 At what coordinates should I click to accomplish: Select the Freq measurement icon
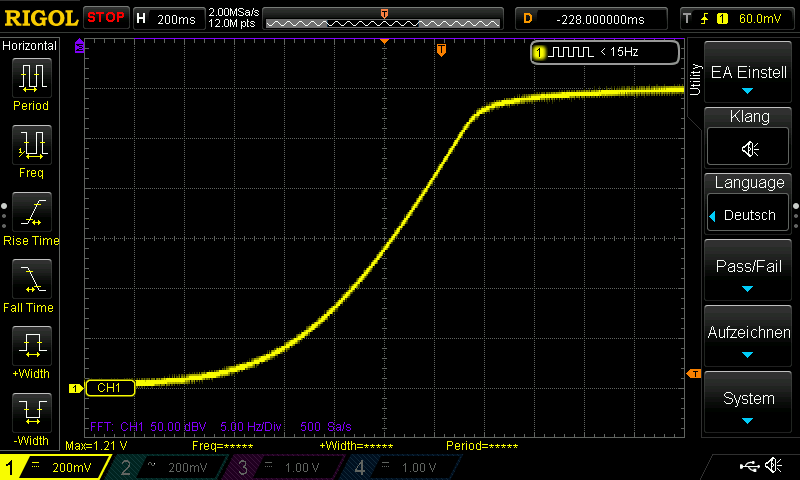(x=31, y=146)
